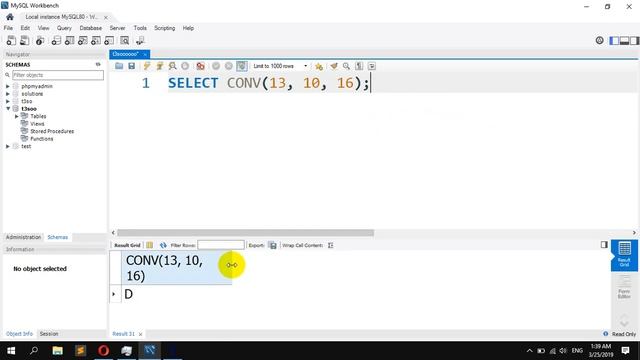This screenshot has width=640, height=360.
Task: Toggle continue-on-error execution icon
Action: pos(200,66)
